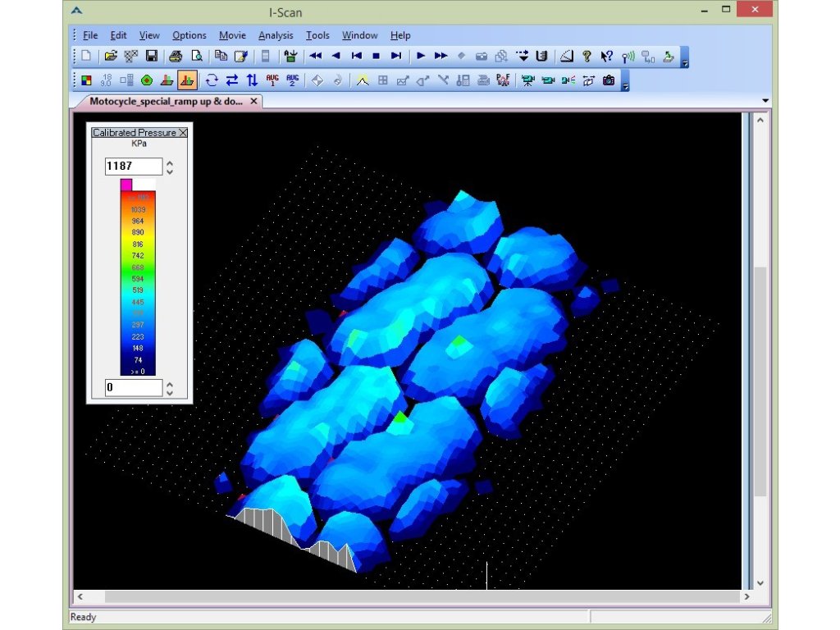
Task: Expand the second toolbar overflow options
Action: click(x=625, y=85)
